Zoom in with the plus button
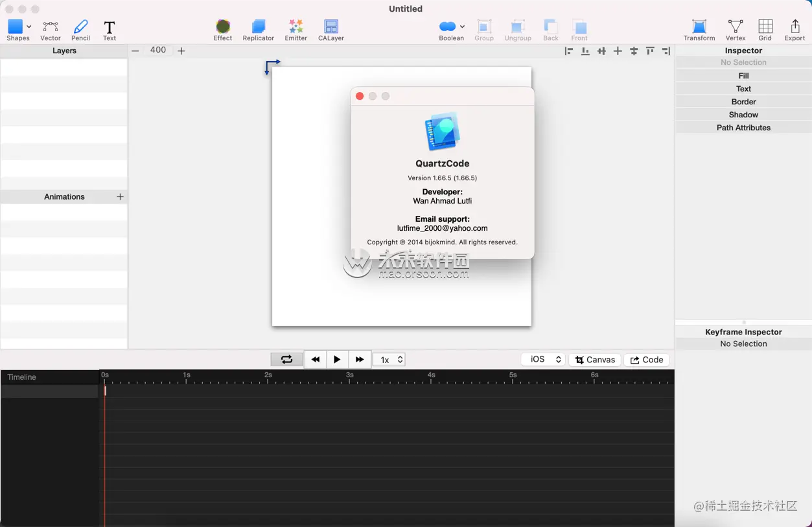This screenshot has height=527, width=812. [x=181, y=51]
